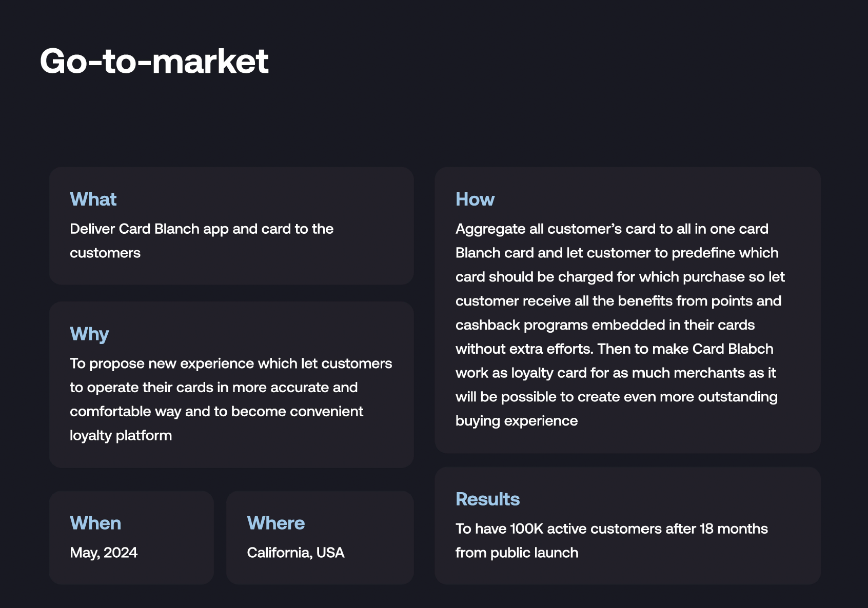
Task: Click the 'from public launch' text line
Action: 517,553
